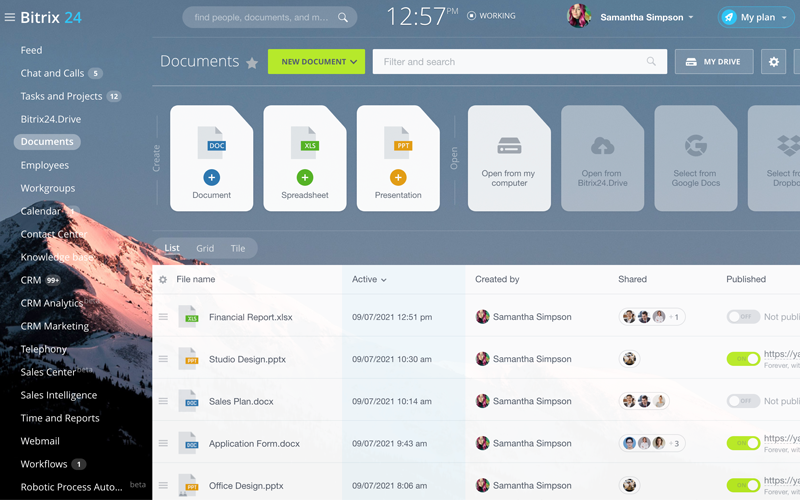The image size is (800, 500).
Task: Turn on publishing for Financial Report.xlsx
Action: tap(743, 317)
